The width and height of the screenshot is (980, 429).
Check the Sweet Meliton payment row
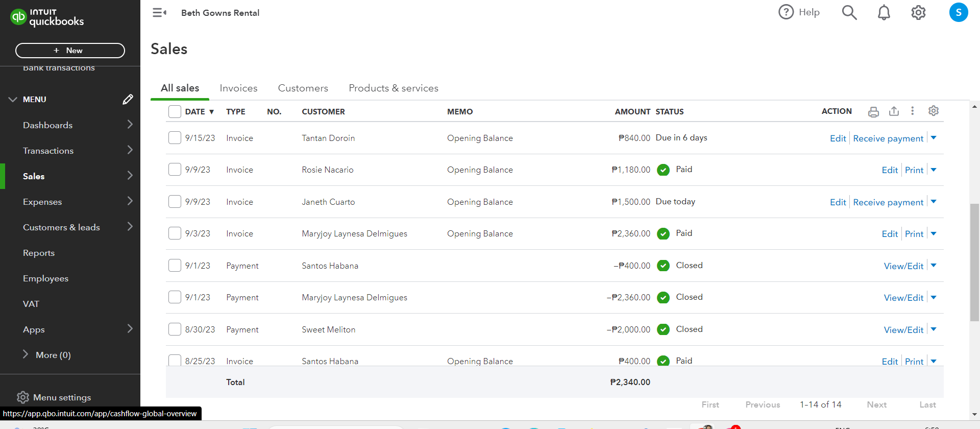coord(175,329)
